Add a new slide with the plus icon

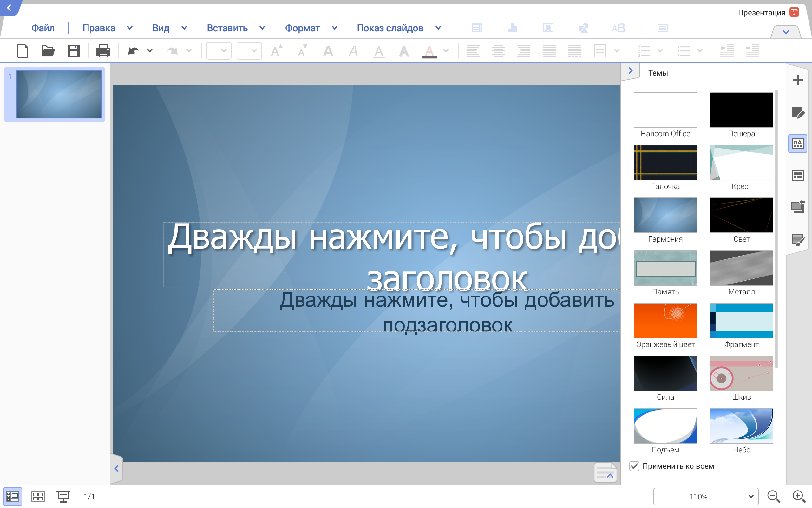(798, 80)
